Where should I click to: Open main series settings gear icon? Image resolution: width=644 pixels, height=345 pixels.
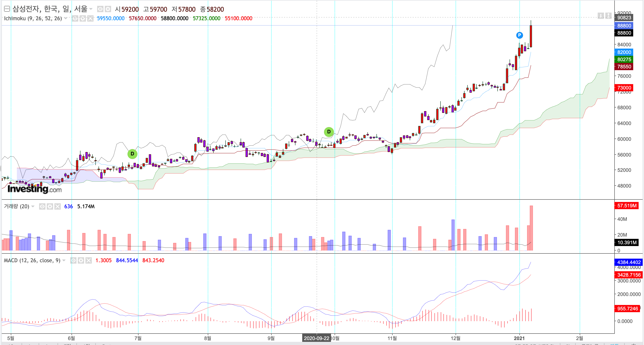coord(108,9)
